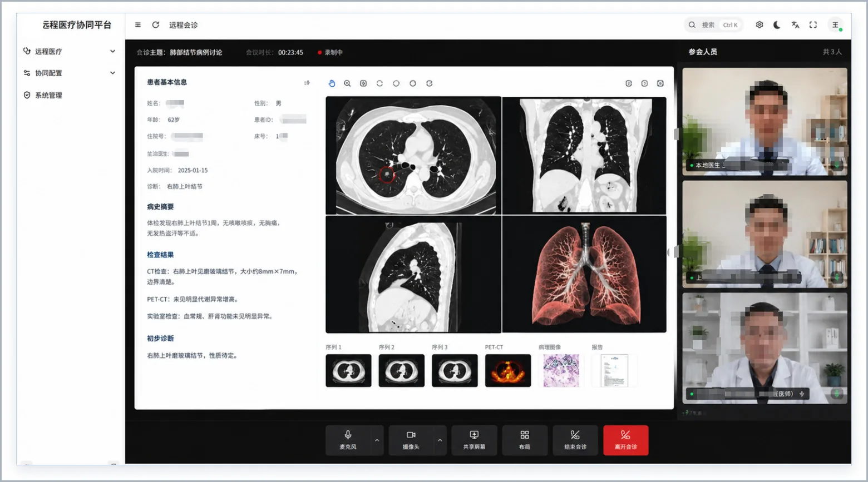The image size is (868, 482).
Task: Click the axial CT view with red circle
Action: click(413, 156)
